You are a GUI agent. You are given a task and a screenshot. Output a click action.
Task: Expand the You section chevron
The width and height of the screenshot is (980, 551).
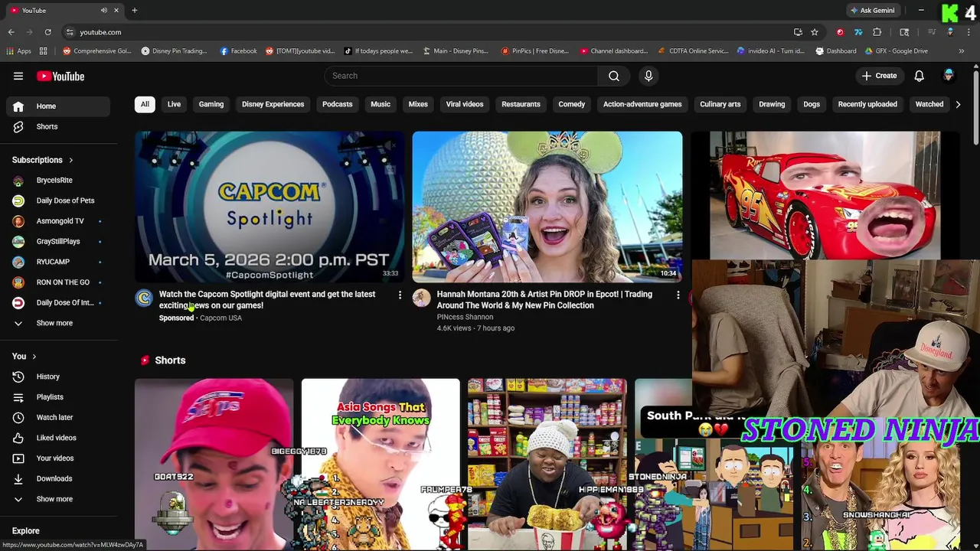click(34, 356)
